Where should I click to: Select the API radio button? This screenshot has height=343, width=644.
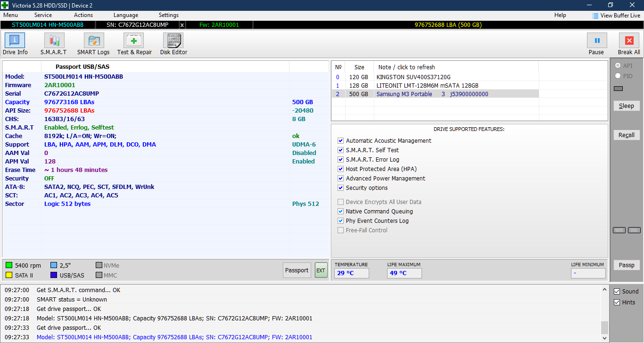click(618, 66)
